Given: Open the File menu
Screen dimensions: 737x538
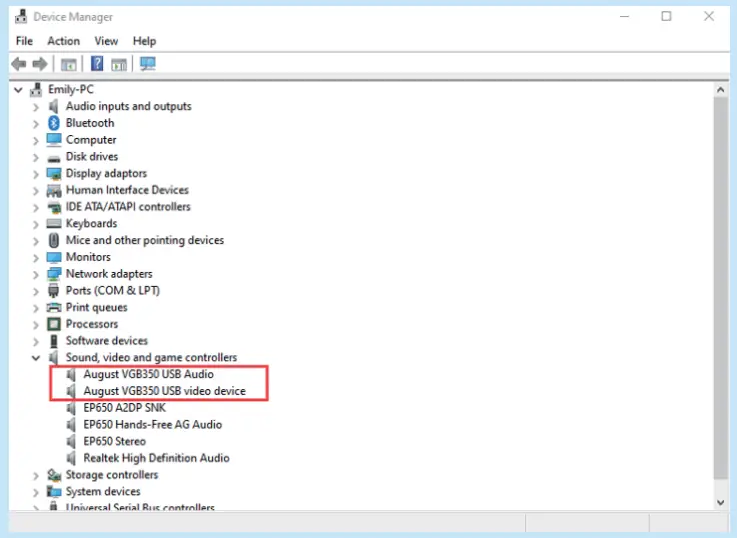Looking at the screenshot, I should (24, 41).
